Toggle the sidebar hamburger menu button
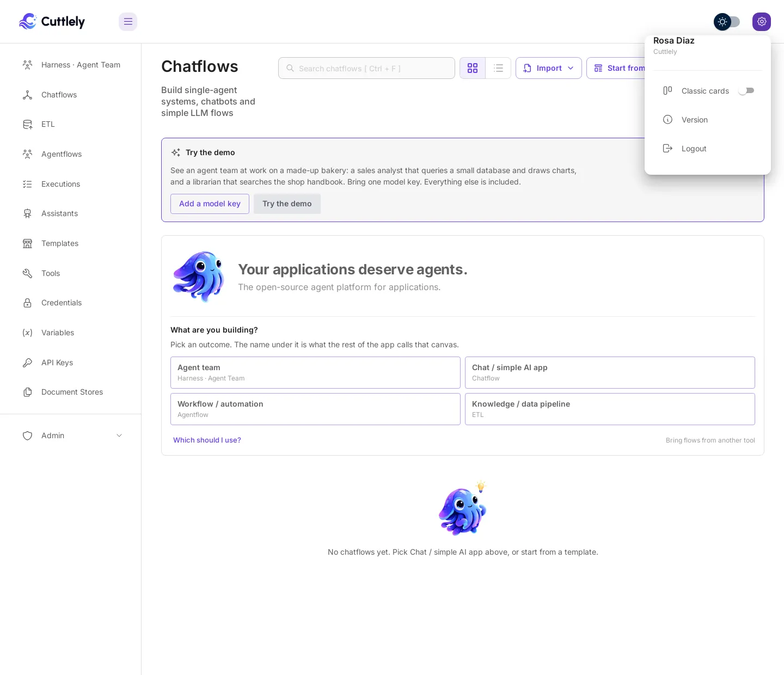 coord(128,22)
